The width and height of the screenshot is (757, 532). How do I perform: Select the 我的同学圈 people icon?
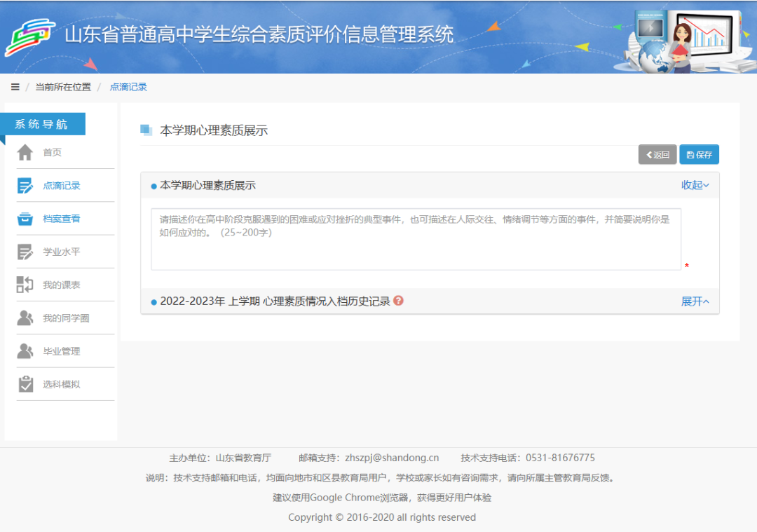pos(25,318)
